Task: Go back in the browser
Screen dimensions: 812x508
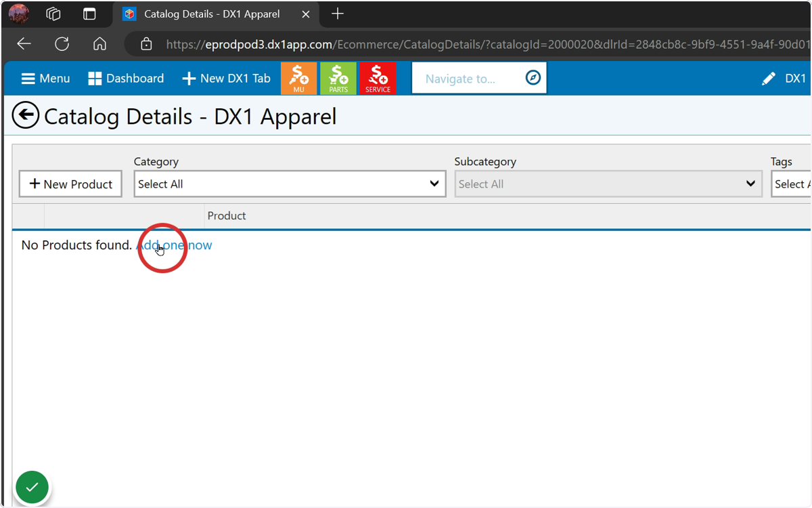Action: tap(24, 44)
